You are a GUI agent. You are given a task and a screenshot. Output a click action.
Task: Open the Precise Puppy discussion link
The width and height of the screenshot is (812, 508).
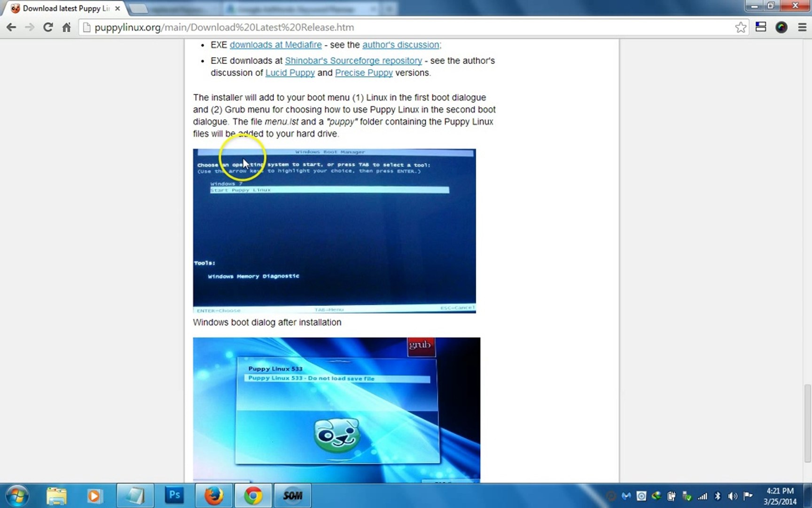point(364,73)
